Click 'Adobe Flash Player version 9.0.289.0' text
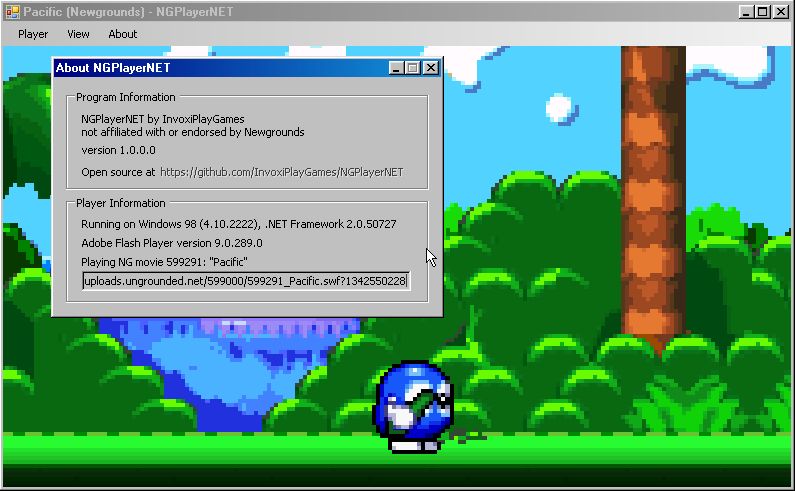Image resolution: width=795 pixels, height=491 pixels. [x=172, y=243]
